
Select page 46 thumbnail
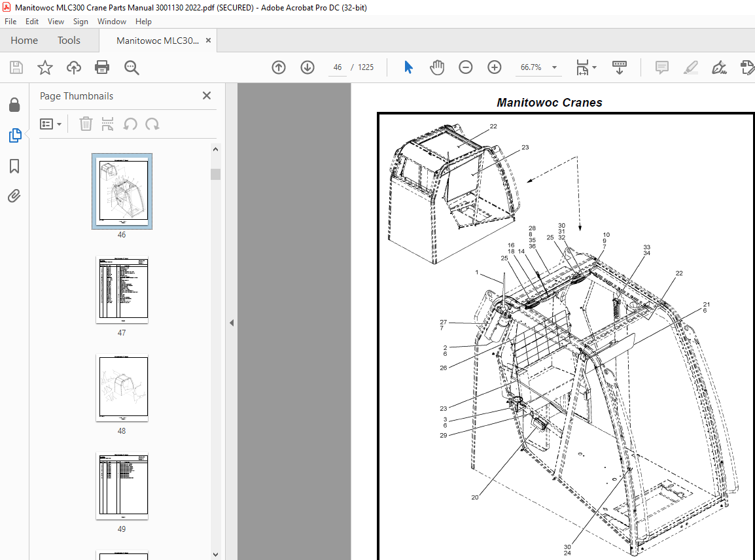click(122, 191)
